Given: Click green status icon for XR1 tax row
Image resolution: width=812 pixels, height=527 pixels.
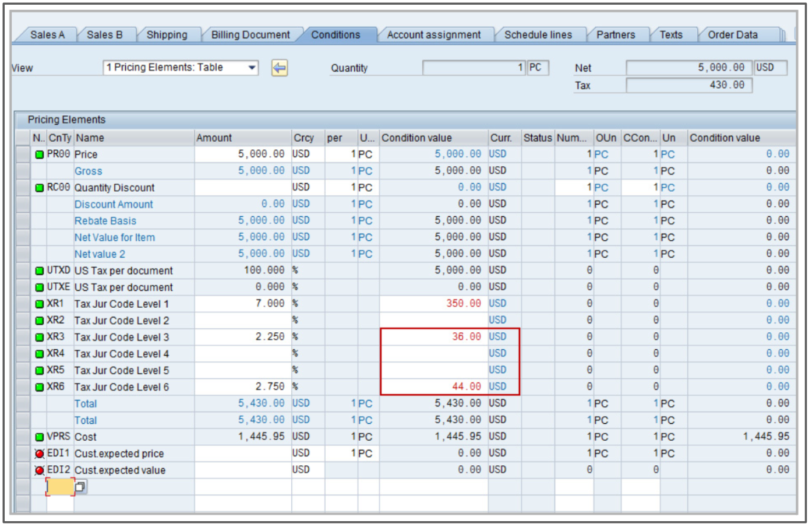Looking at the screenshot, I should coord(39,304).
